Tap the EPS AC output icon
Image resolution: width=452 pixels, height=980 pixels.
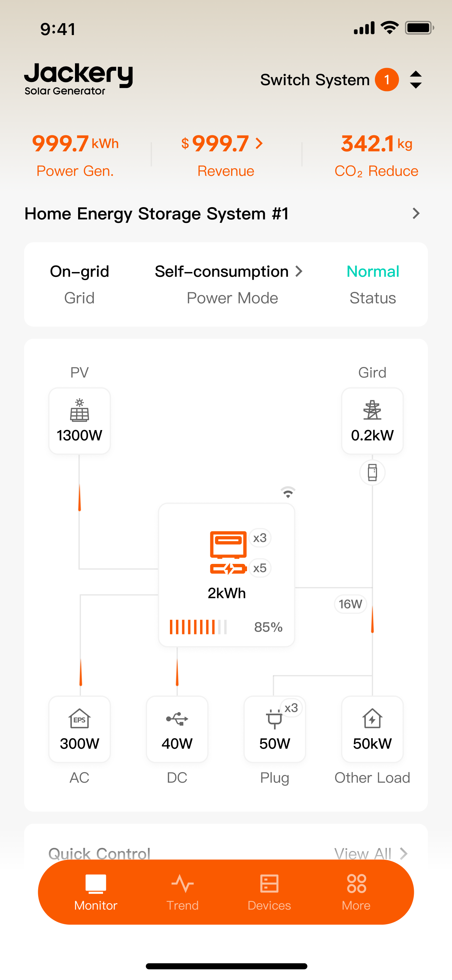pyautogui.click(x=80, y=719)
